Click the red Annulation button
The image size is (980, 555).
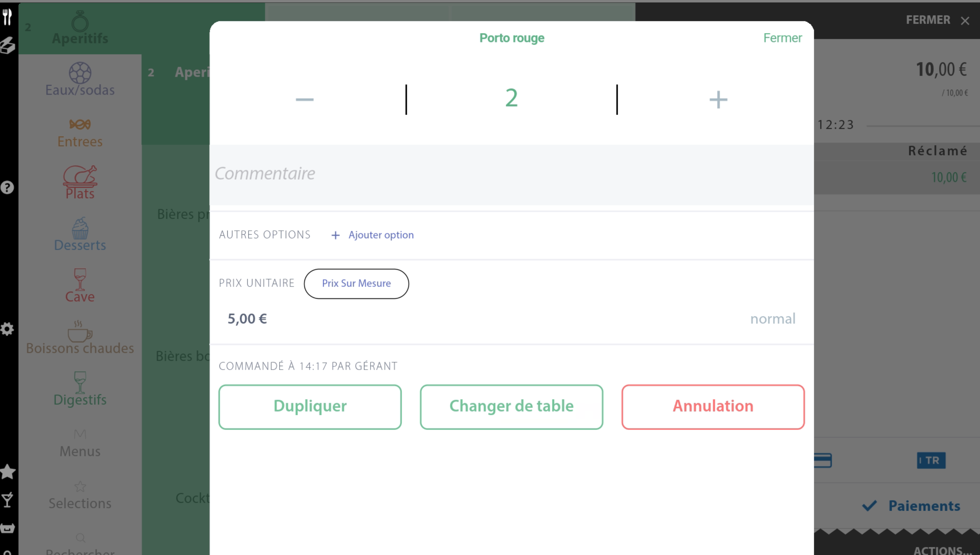pos(713,406)
